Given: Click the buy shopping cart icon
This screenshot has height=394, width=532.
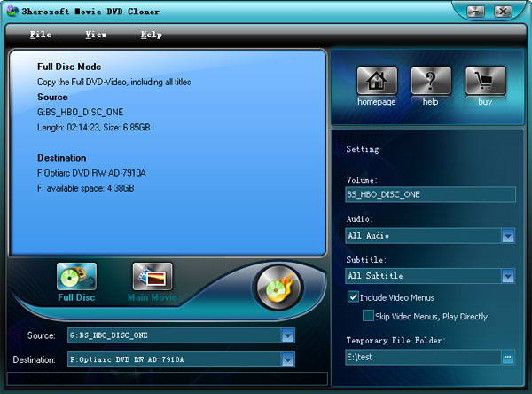Looking at the screenshot, I should (485, 81).
